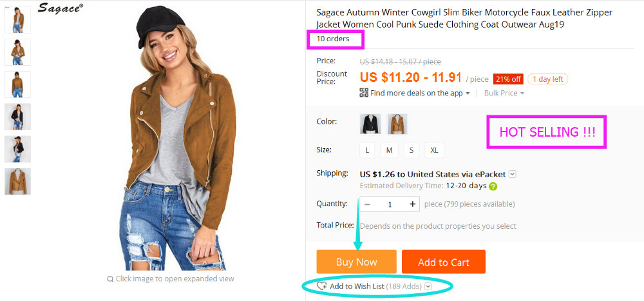Click the Buy Now button
The image size is (644, 301).
point(356,262)
